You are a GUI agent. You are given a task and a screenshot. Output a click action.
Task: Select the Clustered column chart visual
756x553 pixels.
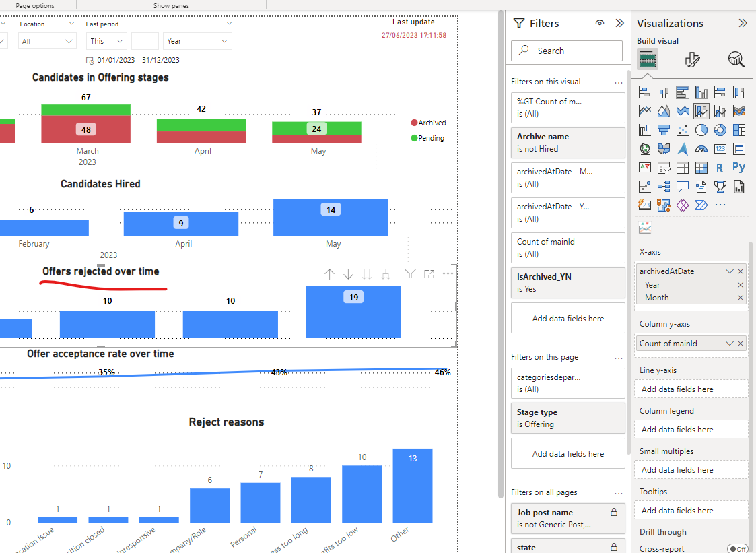701,92
